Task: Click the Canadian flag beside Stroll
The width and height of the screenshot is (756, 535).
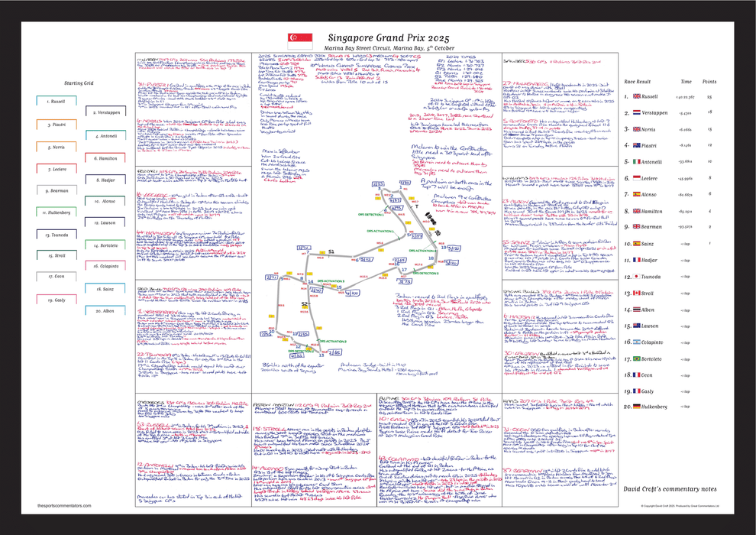Action: 635,293
